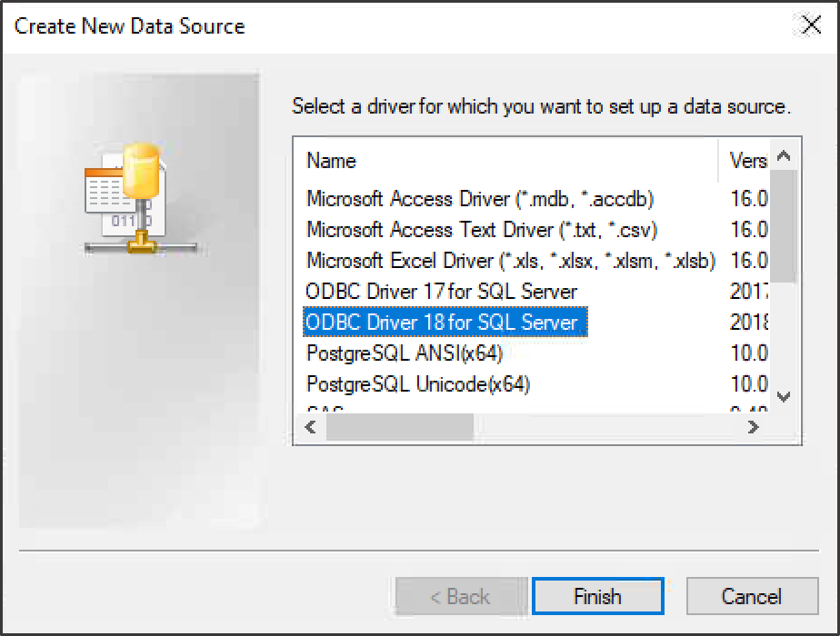This screenshot has width=840, height=636.
Task: Click the horizontal scrollbar thumb
Action: click(x=400, y=427)
